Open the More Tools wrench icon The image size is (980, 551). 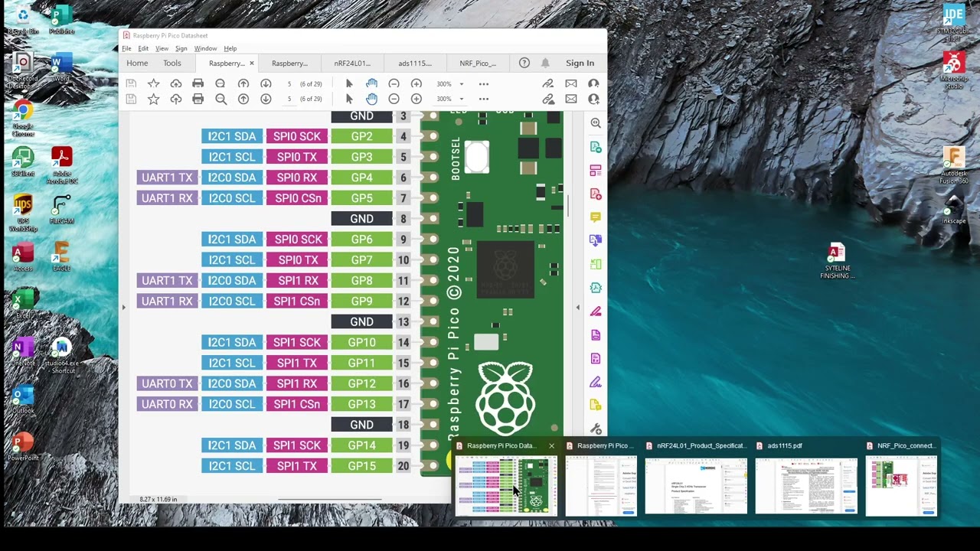(596, 429)
